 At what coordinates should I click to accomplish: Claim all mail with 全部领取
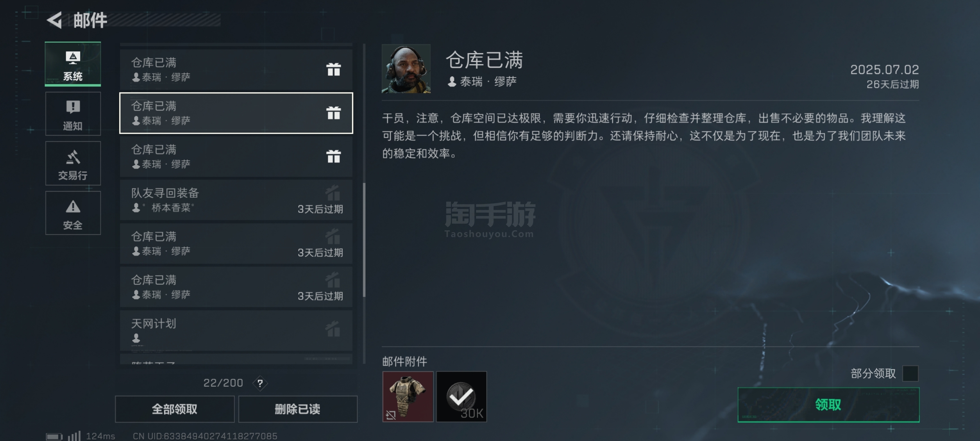pyautogui.click(x=175, y=409)
